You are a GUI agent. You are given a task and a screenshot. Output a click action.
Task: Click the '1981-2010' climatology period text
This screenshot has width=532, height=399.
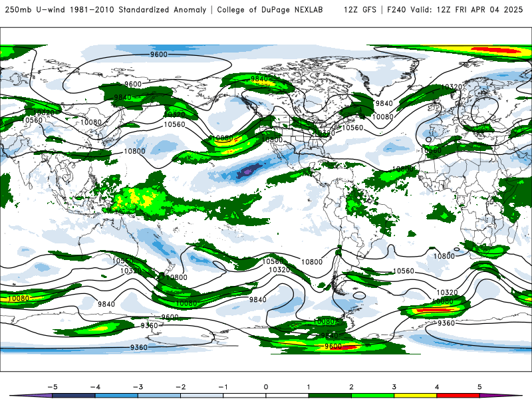(x=92, y=10)
